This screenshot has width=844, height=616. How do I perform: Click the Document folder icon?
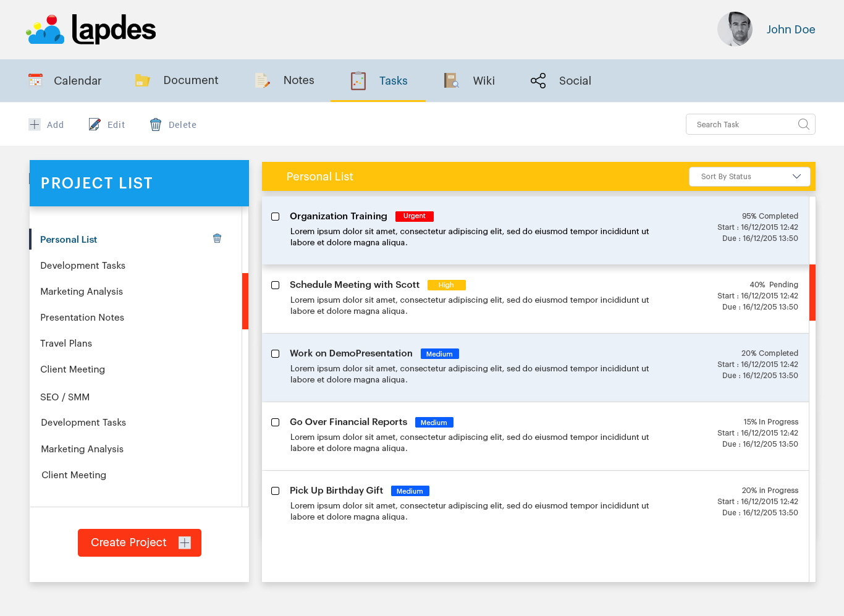click(x=142, y=80)
